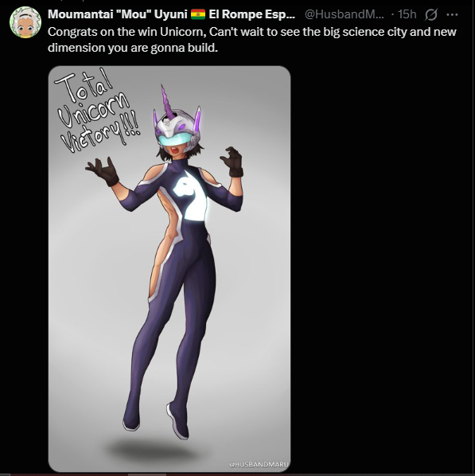
Task: Click "El Rompe Esp..." part of display name
Action: coord(252,14)
